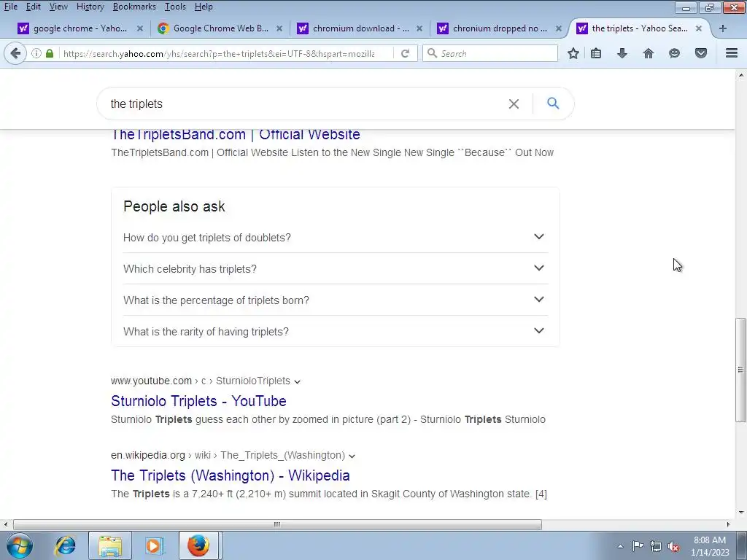Reload the page with the refresh icon
Image resolution: width=747 pixels, height=560 pixels.
click(x=405, y=53)
